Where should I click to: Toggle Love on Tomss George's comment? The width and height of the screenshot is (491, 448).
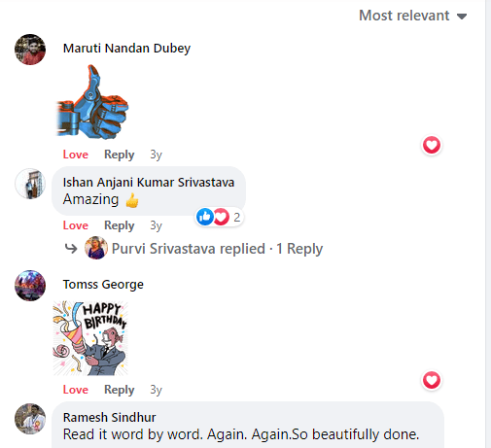tap(76, 390)
